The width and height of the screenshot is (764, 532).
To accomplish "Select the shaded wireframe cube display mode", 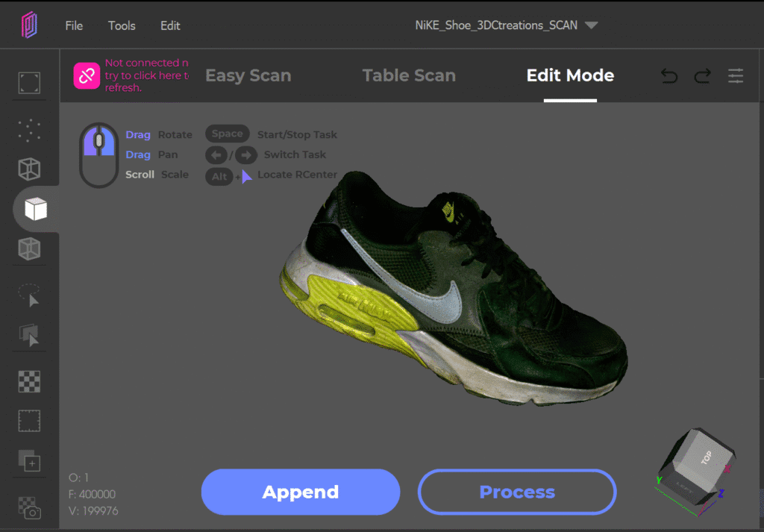I will (29, 249).
